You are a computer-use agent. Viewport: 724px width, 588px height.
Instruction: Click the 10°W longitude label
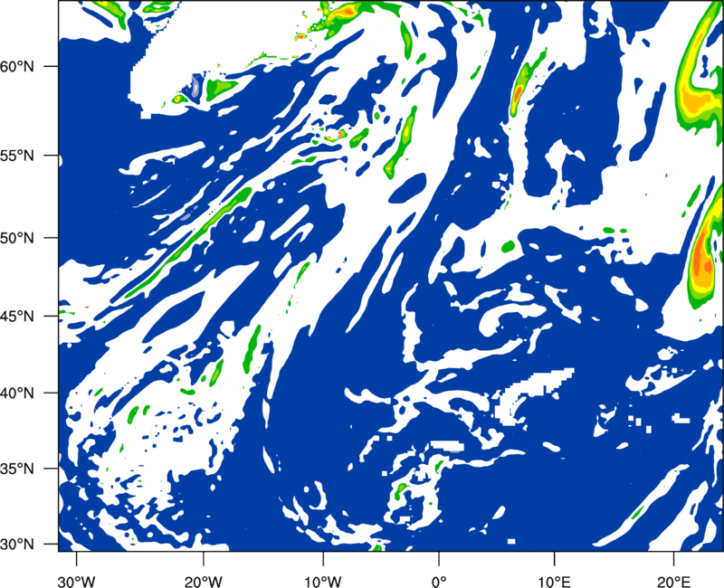point(322,582)
